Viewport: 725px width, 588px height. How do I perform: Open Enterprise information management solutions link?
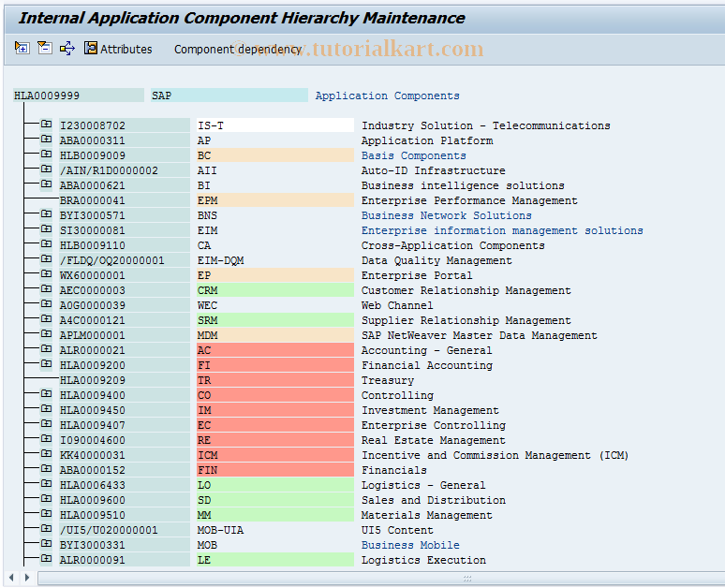(502, 230)
